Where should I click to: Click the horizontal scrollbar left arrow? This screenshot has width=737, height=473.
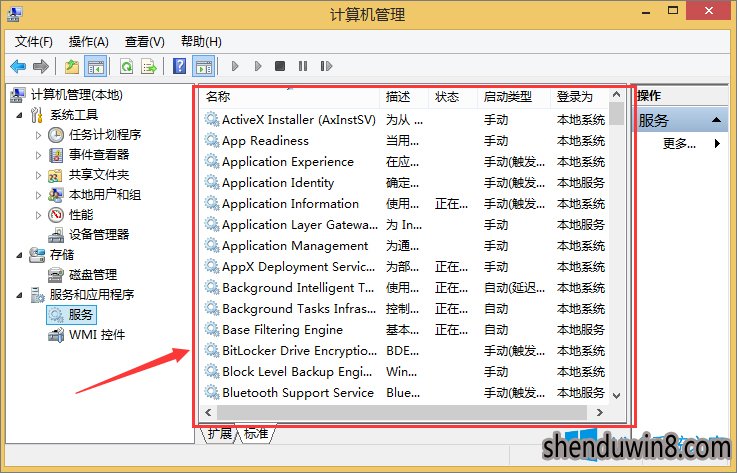pyautogui.click(x=208, y=412)
